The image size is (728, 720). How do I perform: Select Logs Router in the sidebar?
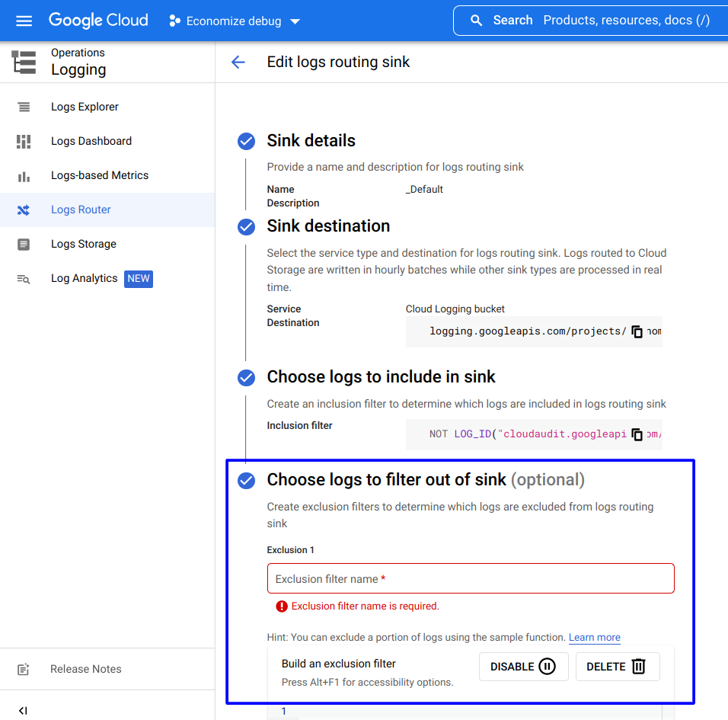(x=107, y=210)
